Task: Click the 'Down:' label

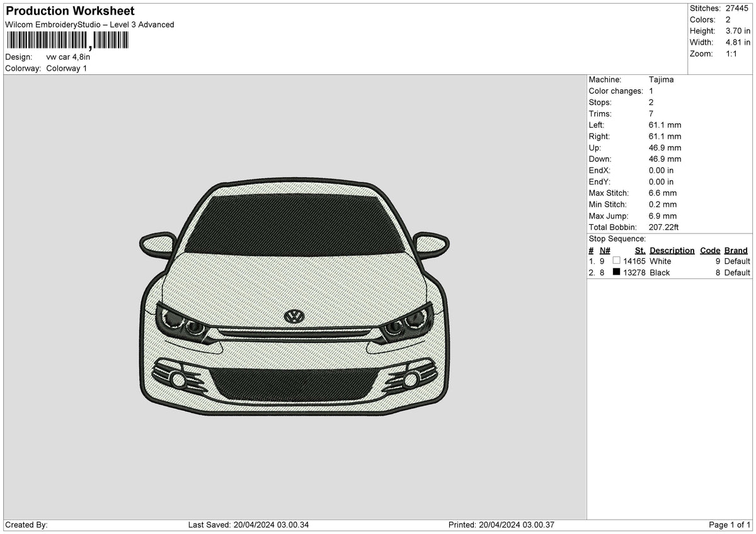Action: pos(600,159)
